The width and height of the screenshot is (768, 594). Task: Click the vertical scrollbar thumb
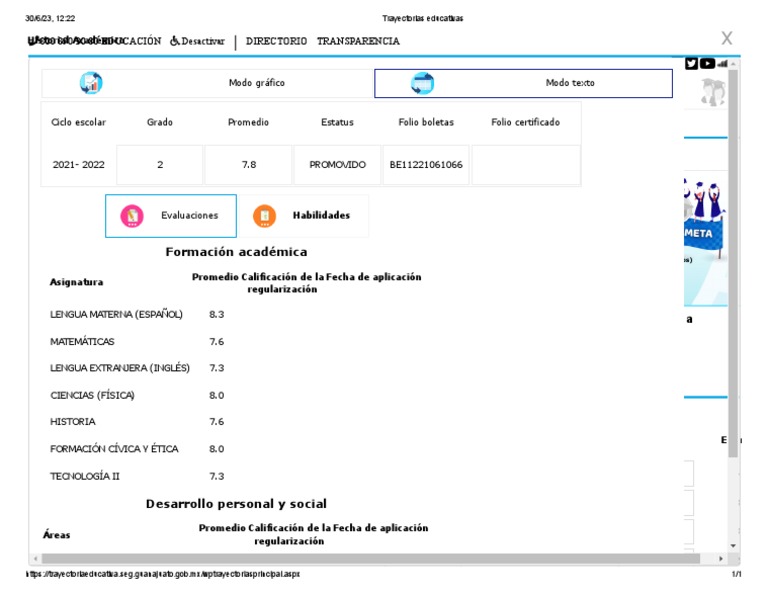point(733,263)
